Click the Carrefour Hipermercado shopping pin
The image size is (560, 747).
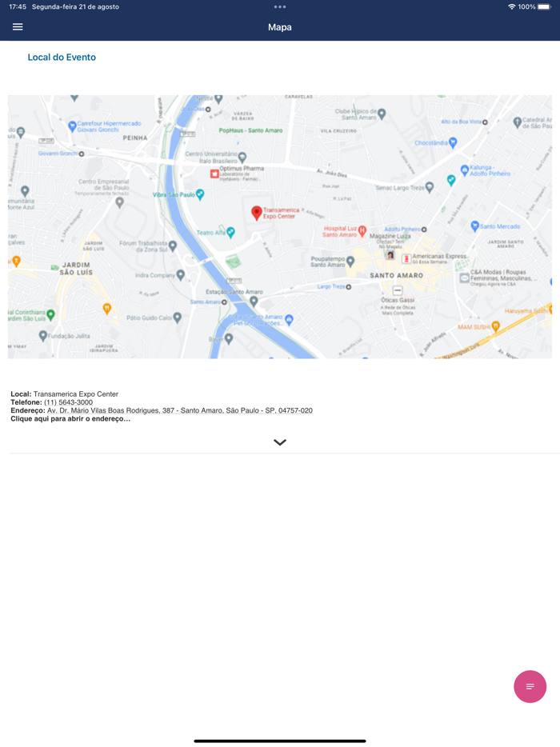[x=72, y=126]
